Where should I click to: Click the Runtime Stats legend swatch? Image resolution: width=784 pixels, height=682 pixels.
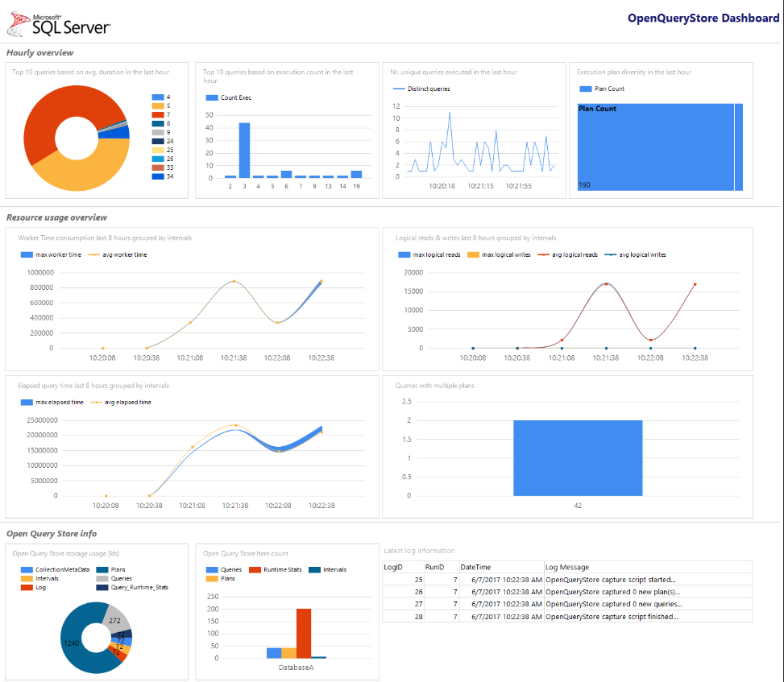(255, 569)
